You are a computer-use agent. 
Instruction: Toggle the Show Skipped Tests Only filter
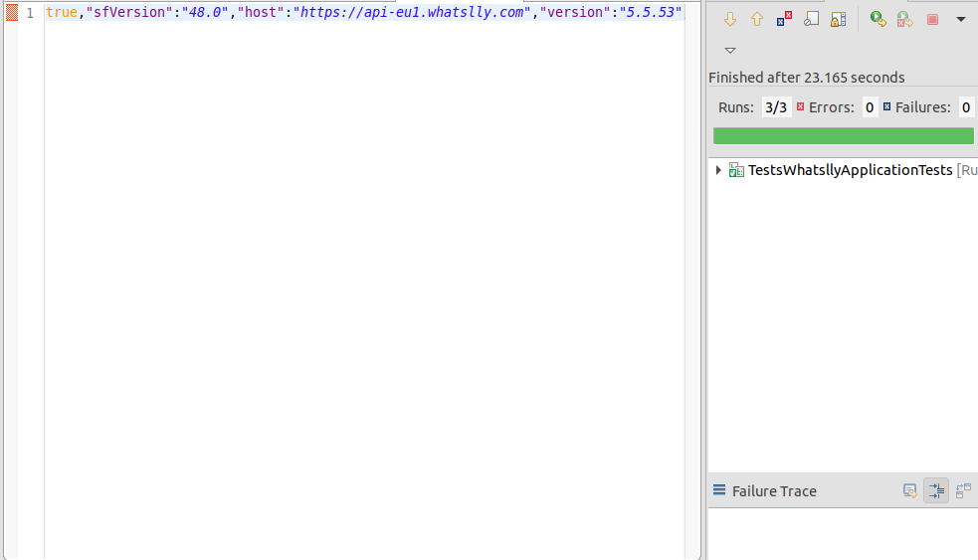click(811, 19)
